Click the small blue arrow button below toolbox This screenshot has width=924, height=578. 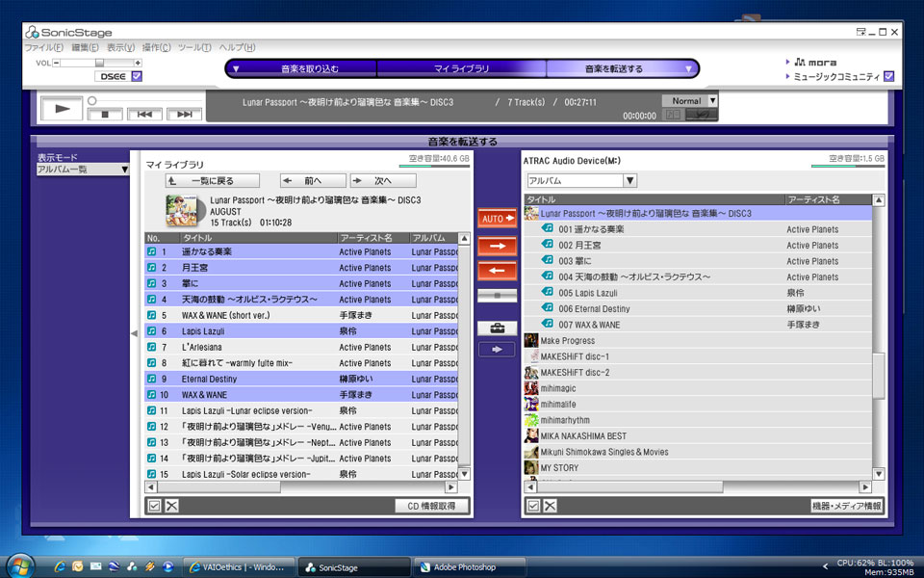[498, 350]
